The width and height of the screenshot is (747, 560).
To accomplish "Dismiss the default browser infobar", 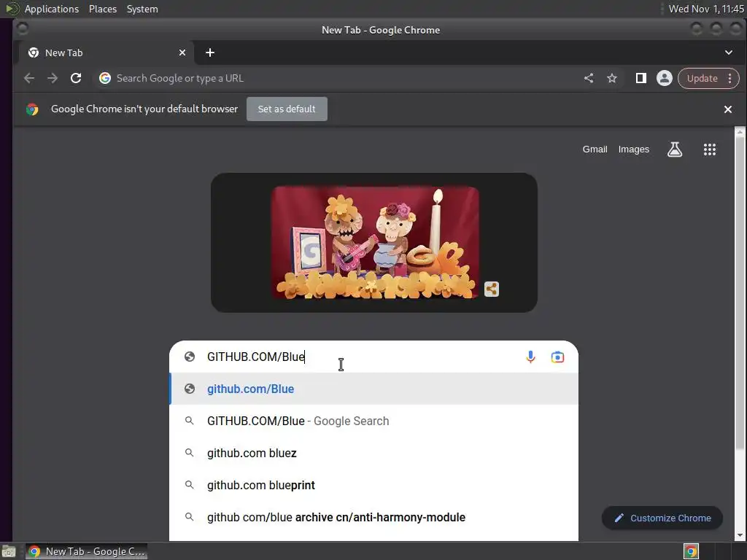I will click(x=727, y=109).
